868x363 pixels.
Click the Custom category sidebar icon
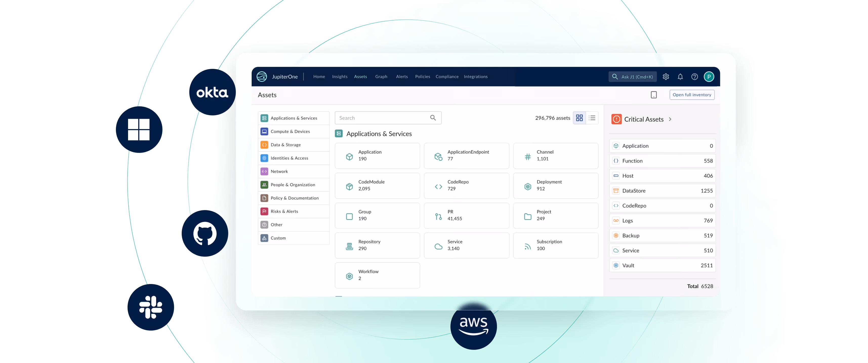264,238
